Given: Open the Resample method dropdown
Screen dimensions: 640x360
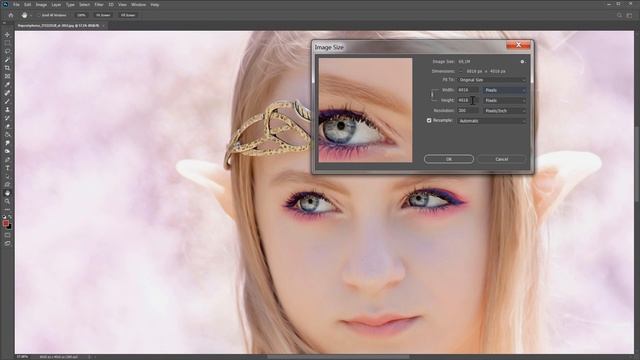Looking at the screenshot, I should (x=492, y=121).
